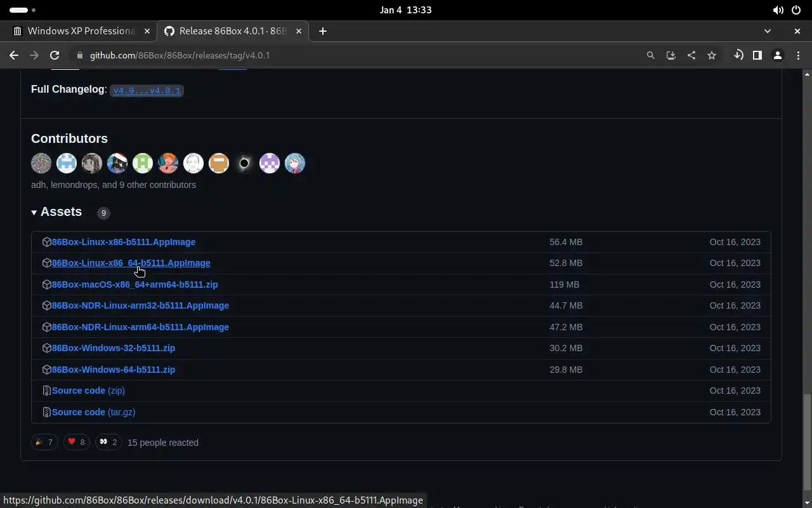Click the site lock icon in address bar
Screen dimensions: 812x508
click(x=79, y=55)
